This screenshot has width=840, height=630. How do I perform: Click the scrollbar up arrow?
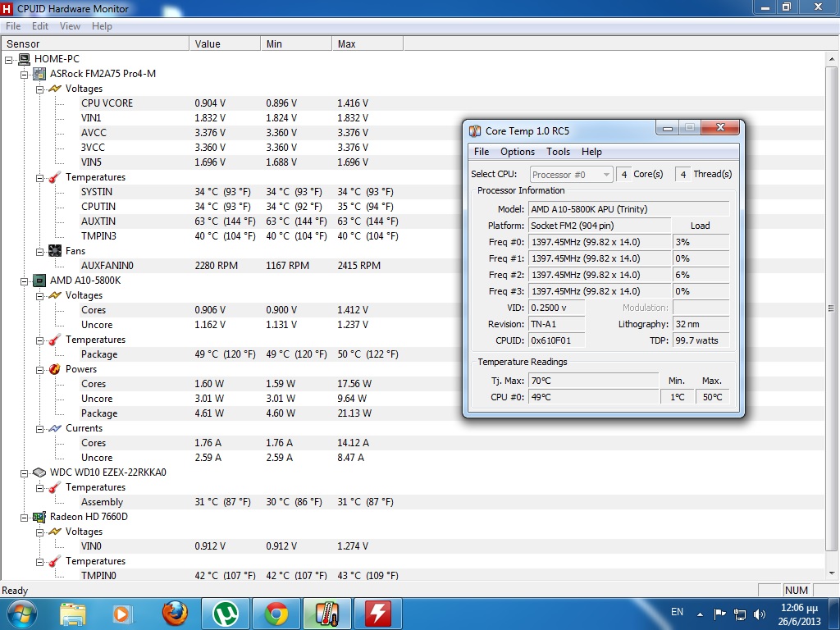(x=831, y=59)
